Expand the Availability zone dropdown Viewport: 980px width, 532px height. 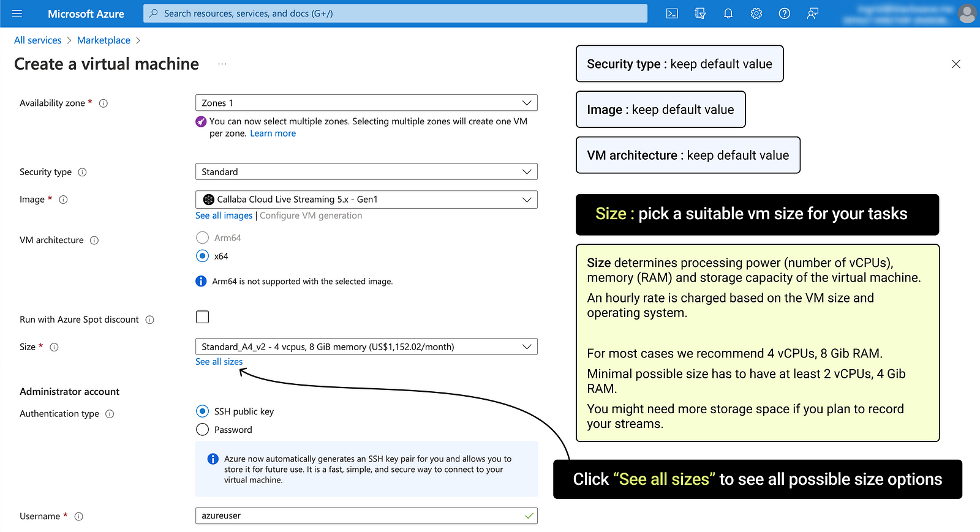pyautogui.click(x=366, y=103)
